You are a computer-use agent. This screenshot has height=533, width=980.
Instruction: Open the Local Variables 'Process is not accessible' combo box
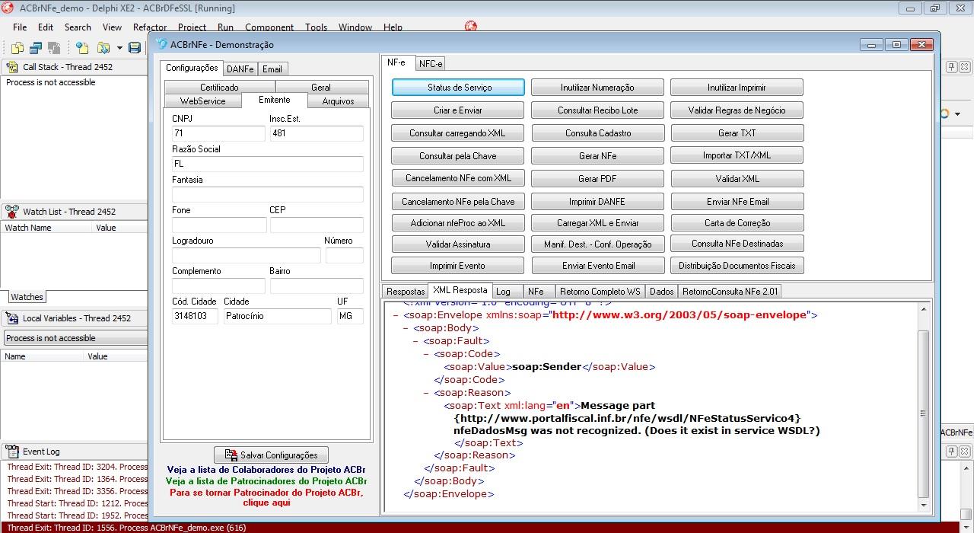tap(75, 338)
